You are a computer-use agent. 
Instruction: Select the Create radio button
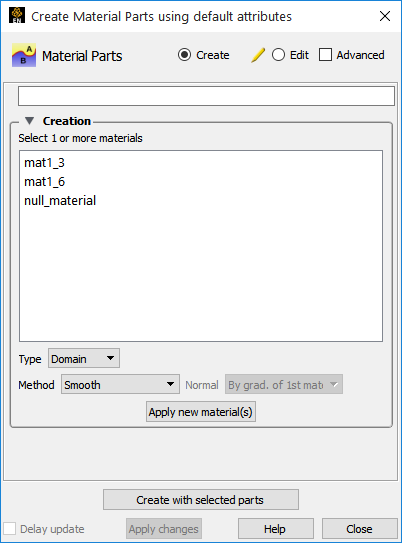coord(184,55)
